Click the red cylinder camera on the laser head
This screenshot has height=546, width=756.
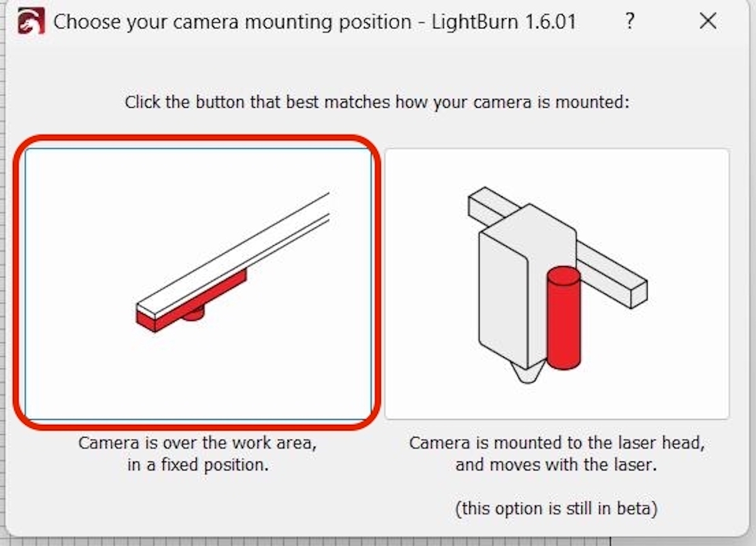click(564, 318)
